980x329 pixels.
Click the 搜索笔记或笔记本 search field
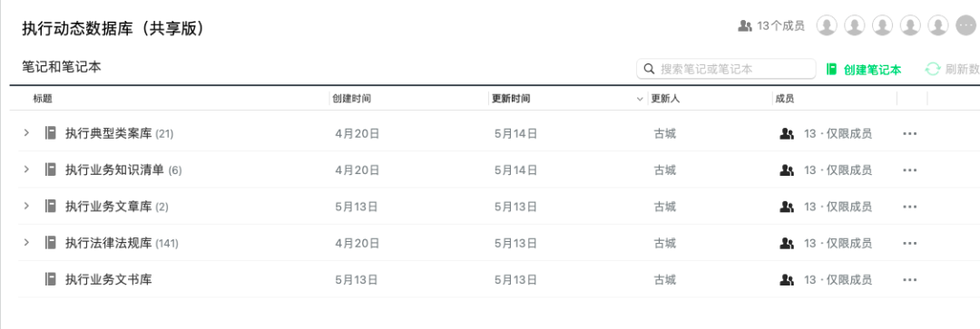click(x=726, y=69)
